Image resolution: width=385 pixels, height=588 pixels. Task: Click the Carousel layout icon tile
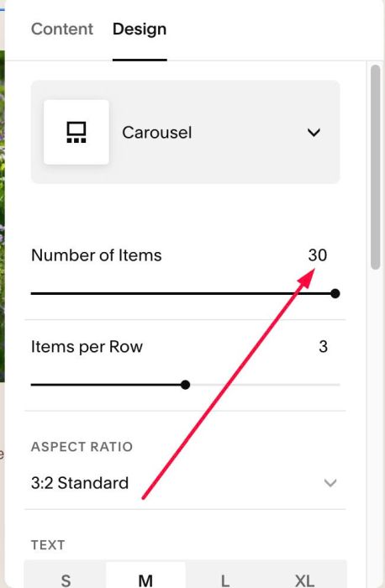coord(76,132)
